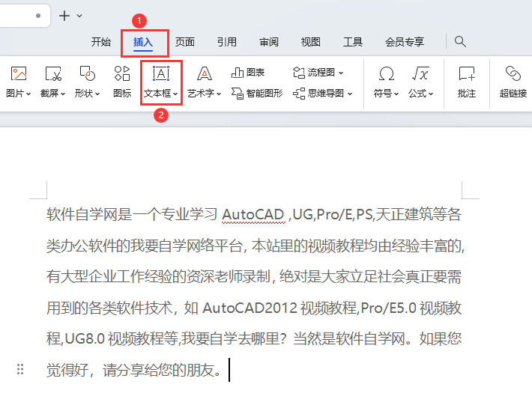
Task: Click the text AutoCAD2012 in document
Action: pyautogui.click(x=250, y=308)
